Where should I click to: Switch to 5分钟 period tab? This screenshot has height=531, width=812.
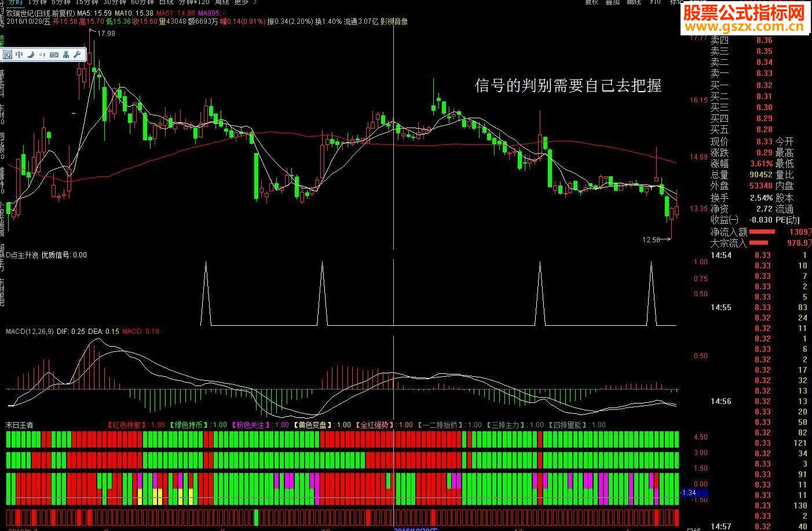coord(60,2)
